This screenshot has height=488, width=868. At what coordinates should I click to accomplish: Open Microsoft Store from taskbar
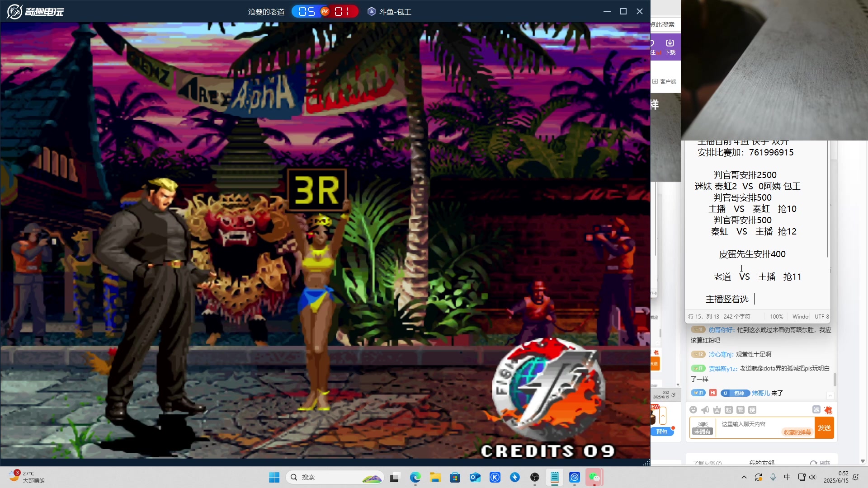tap(455, 477)
